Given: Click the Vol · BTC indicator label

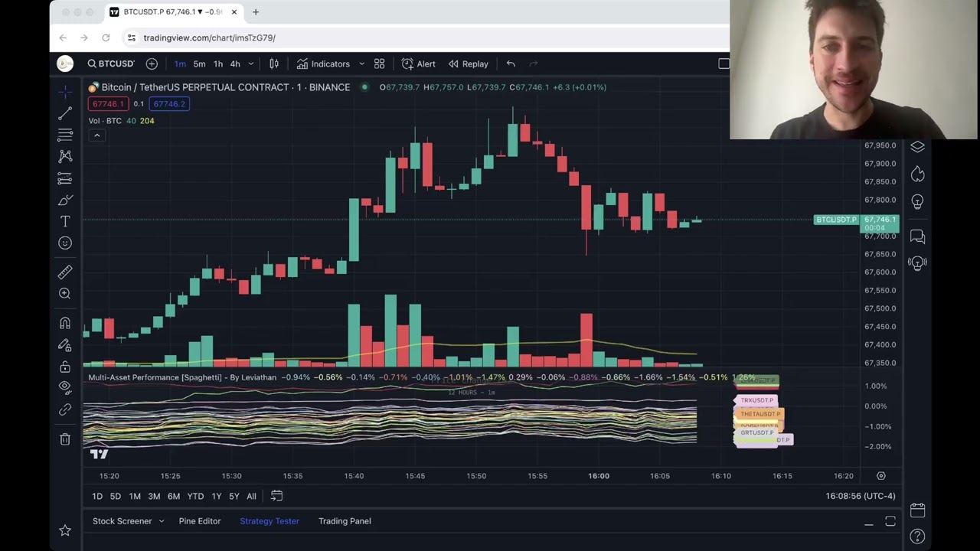Looking at the screenshot, I should [105, 121].
